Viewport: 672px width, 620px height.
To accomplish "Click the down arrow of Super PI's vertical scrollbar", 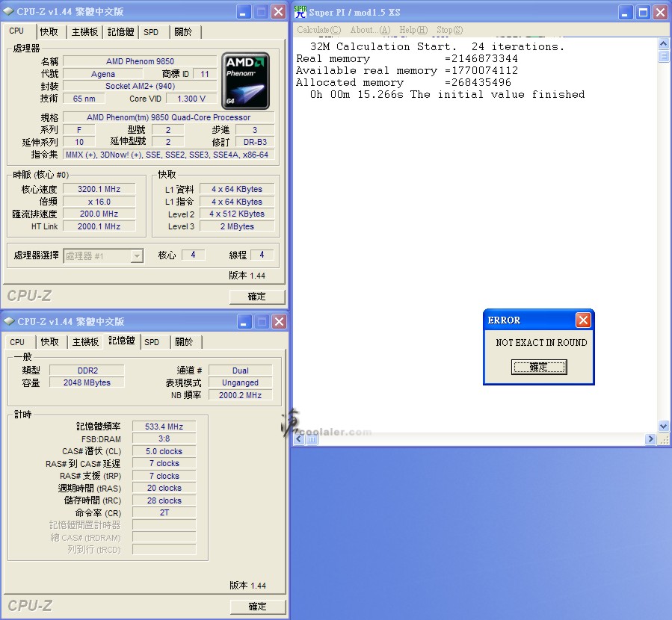I will [x=664, y=426].
